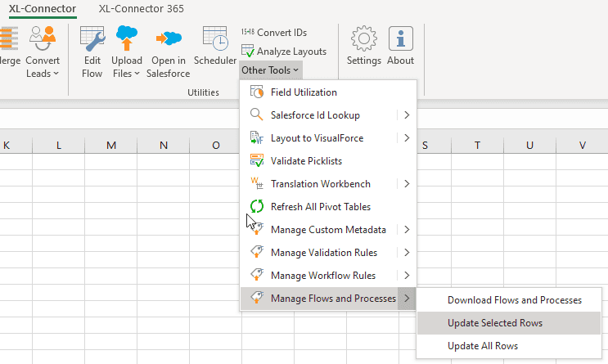The width and height of the screenshot is (608, 364).
Task: Expand Manage Validation Rules submenu arrow
Action: click(x=407, y=252)
